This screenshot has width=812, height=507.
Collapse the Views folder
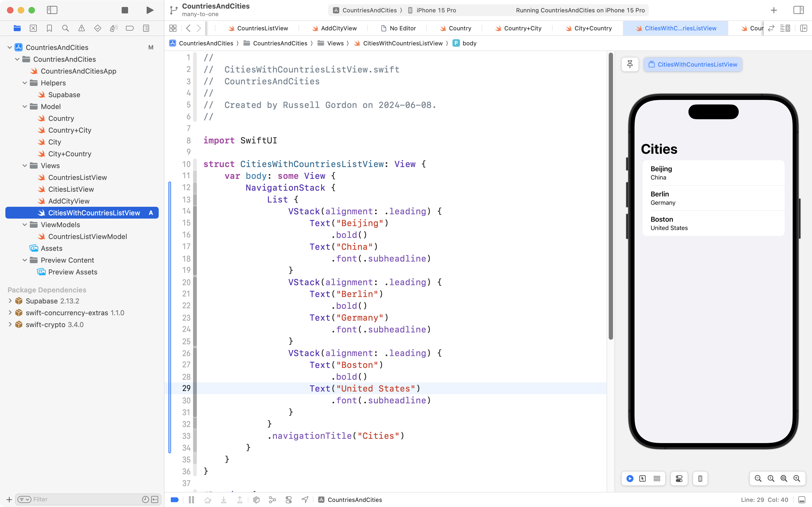pyautogui.click(x=24, y=166)
